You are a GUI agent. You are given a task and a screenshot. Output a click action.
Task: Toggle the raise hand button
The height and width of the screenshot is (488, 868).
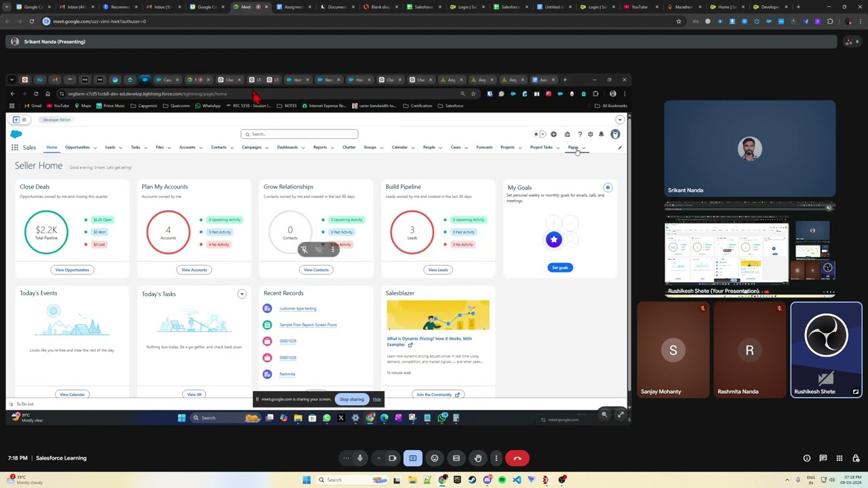[477, 458]
